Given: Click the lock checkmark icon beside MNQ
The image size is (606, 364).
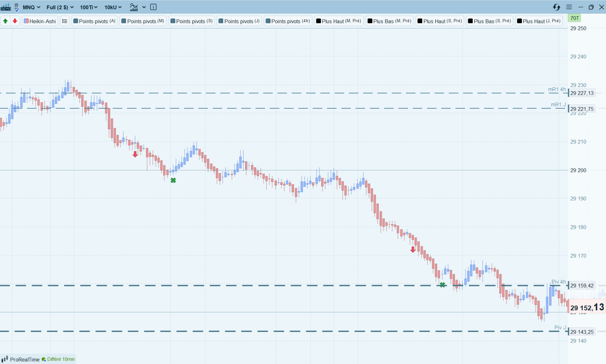Looking at the screenshot, I should (x=16, y=7).
